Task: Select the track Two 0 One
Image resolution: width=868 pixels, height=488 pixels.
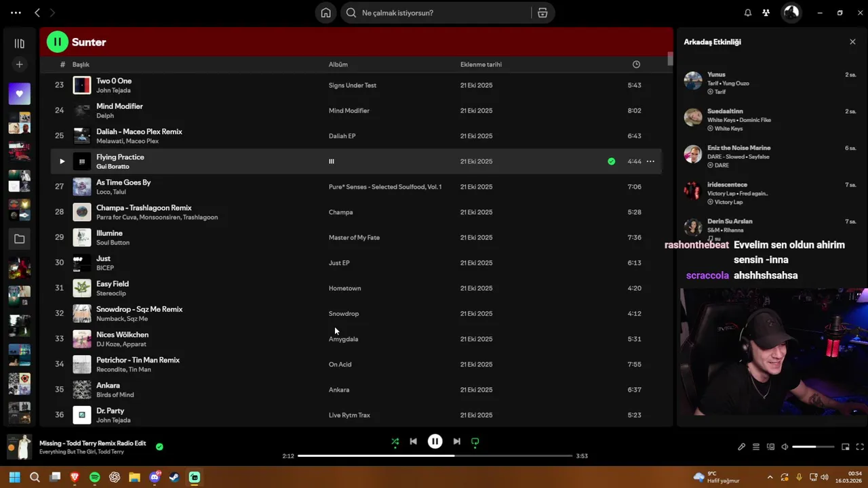Action: [x=114, y=81]
